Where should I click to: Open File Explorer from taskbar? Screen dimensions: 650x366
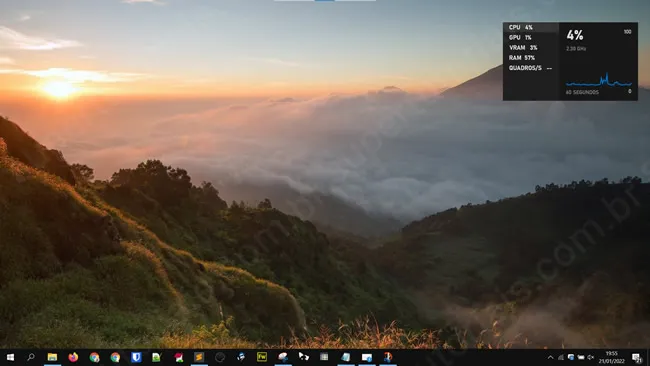click(x=52, y=357)
